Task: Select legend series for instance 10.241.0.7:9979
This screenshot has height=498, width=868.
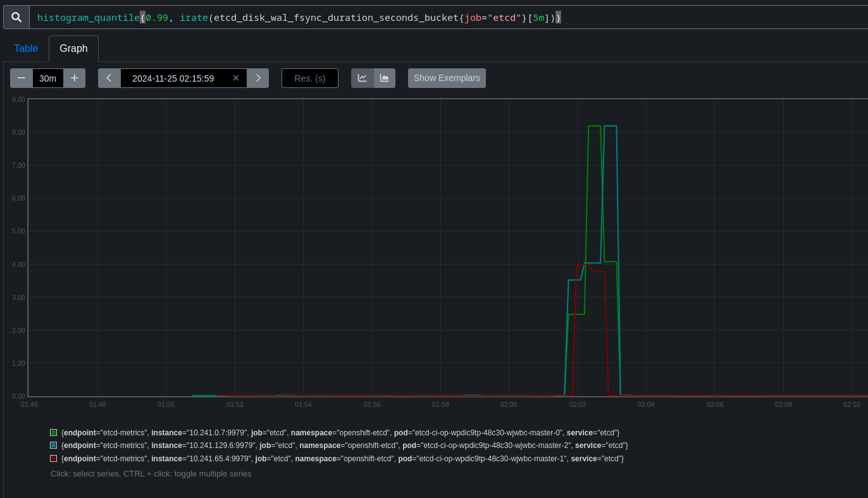Action: (340, 433)
